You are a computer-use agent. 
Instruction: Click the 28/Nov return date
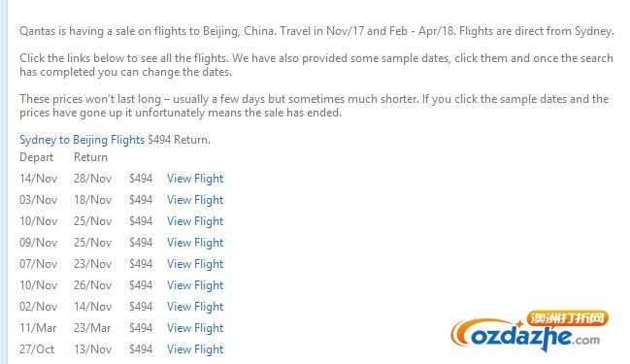(x=92, y=179)
